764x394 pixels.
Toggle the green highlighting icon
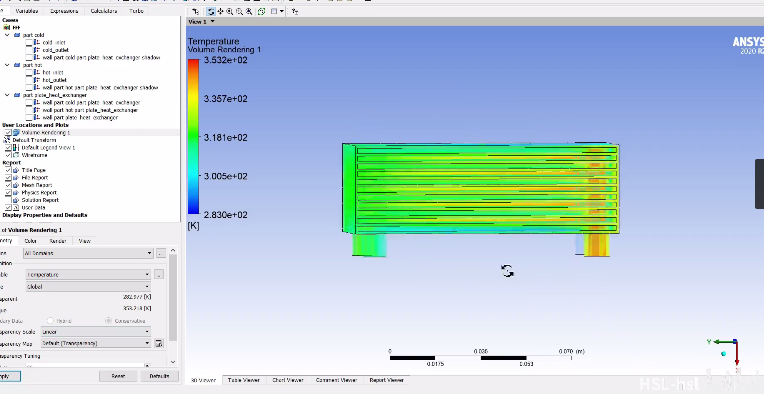pos(262,11)
